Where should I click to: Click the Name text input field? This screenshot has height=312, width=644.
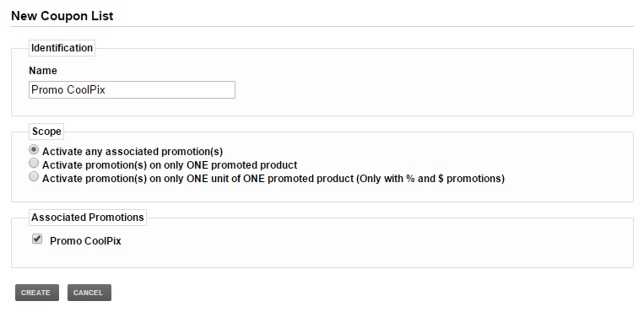pos(132,89)
